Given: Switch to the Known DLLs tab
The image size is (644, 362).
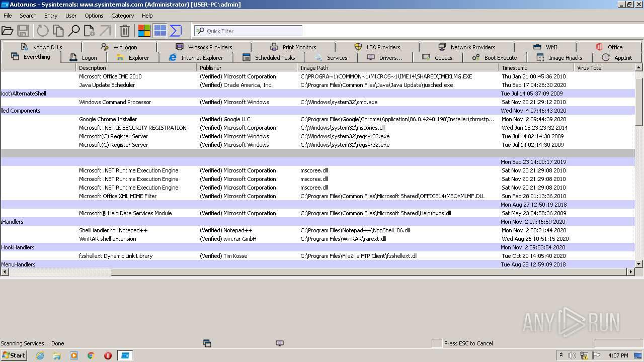Looking at the screenshot, I should click(x=41, y=47).
